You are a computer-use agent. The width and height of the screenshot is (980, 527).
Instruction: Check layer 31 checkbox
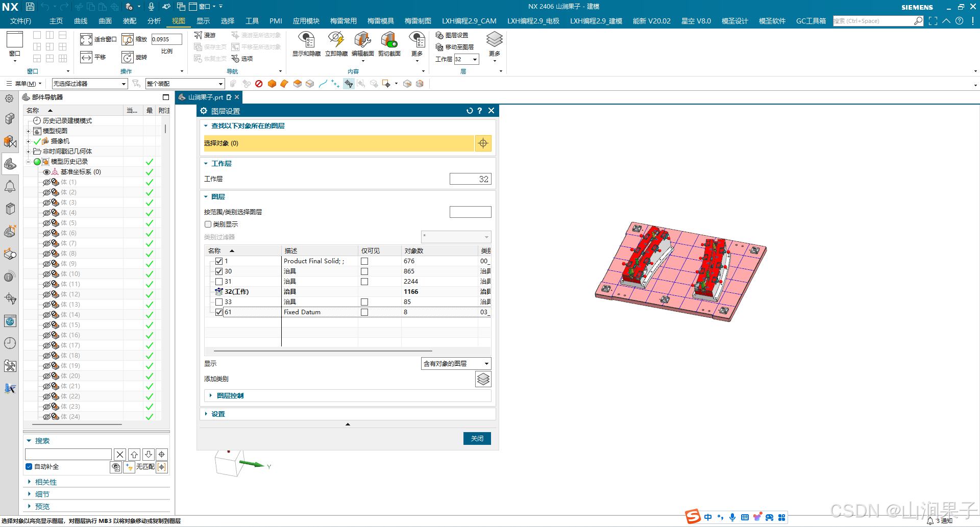point(219,282)
